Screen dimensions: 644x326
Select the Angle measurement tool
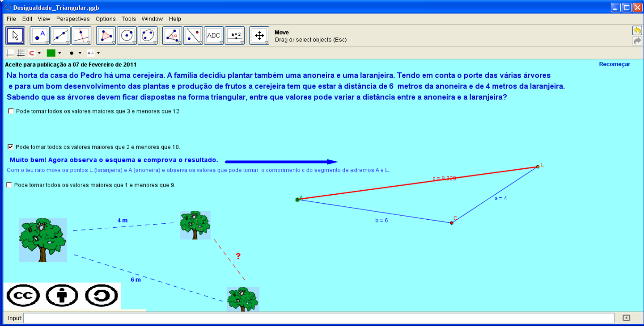coord(172,36)
